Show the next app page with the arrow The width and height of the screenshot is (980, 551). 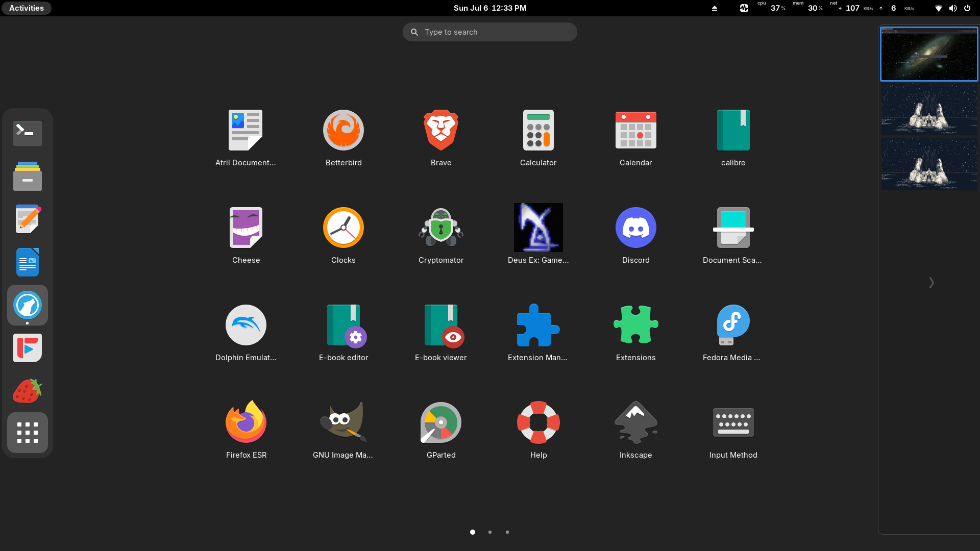(x=932, y=283)
